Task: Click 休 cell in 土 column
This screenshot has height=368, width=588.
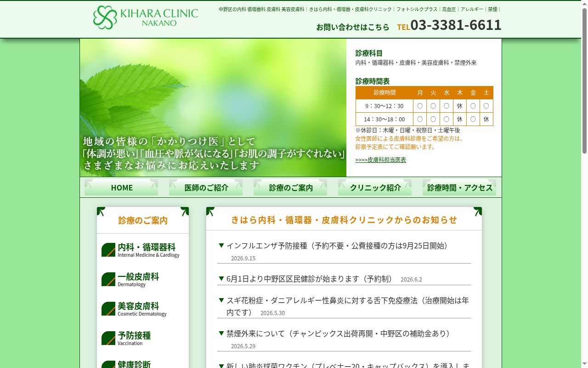Action: pyautogui.click(x=486, y=119)
